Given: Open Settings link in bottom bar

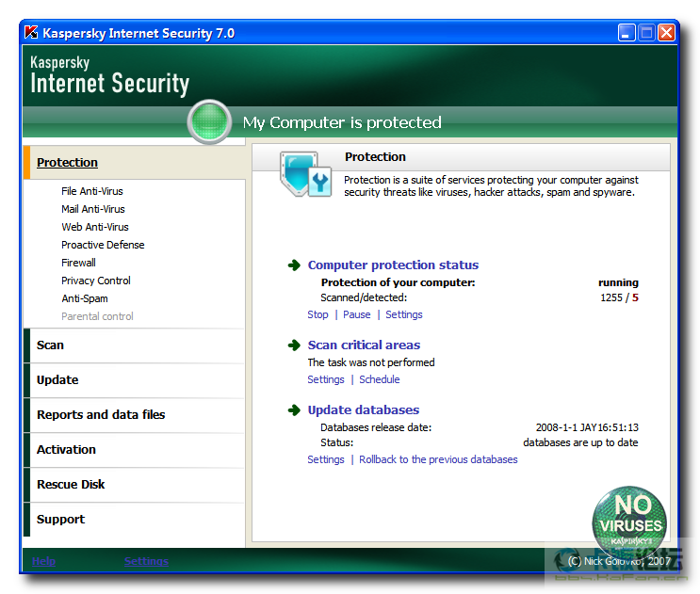Looking at the screenshot, I should point(146,561).
